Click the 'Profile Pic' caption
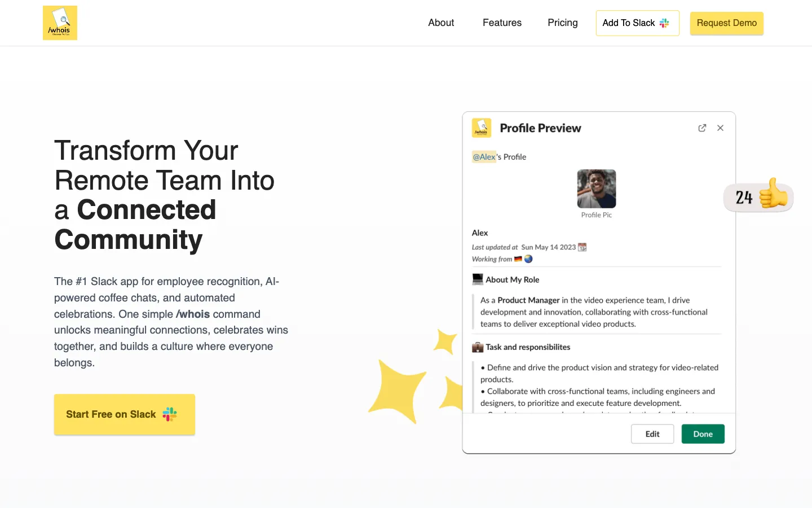Image resolution: width=812 pixels, height=508 pixels. click(597, 215)
